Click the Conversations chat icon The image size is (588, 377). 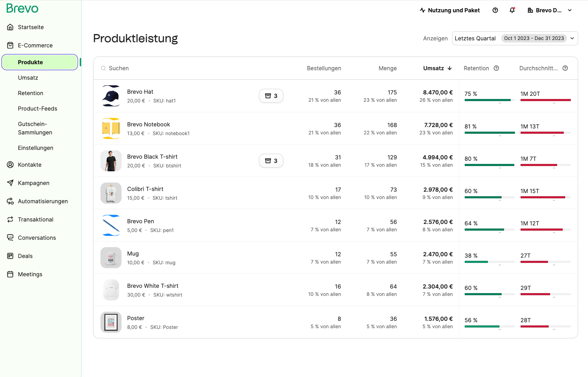click(x=11, y=238)
